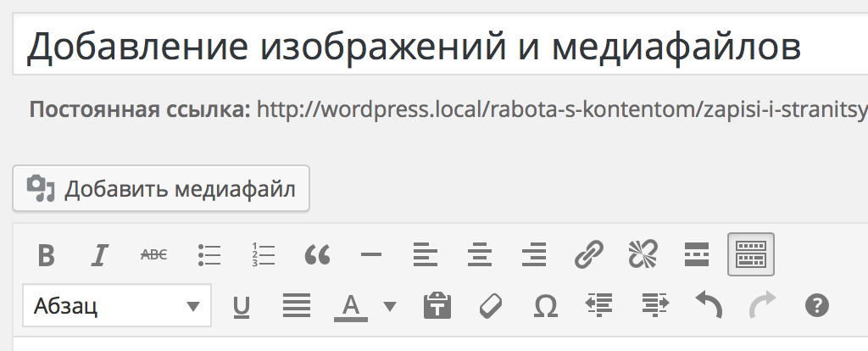Click the Добавить медиафайл button

[161, 189]
